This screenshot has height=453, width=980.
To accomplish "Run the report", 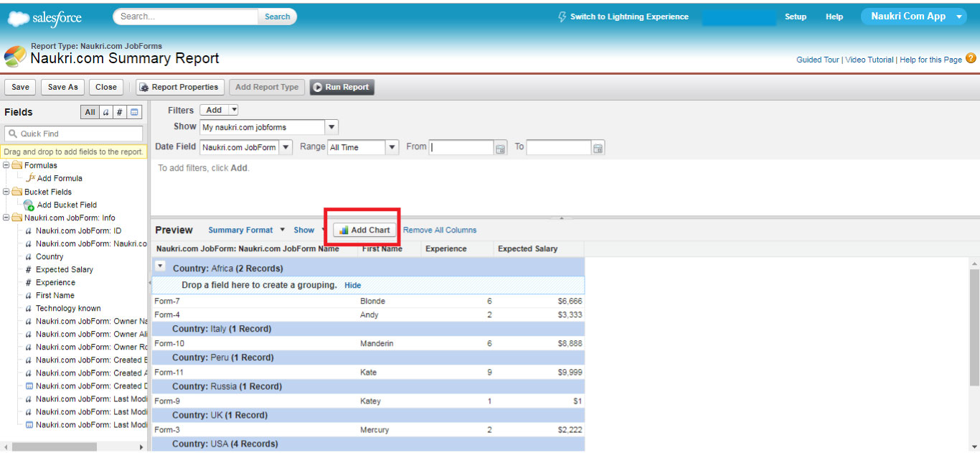I will pyautogui.click(x=341, y=87).
